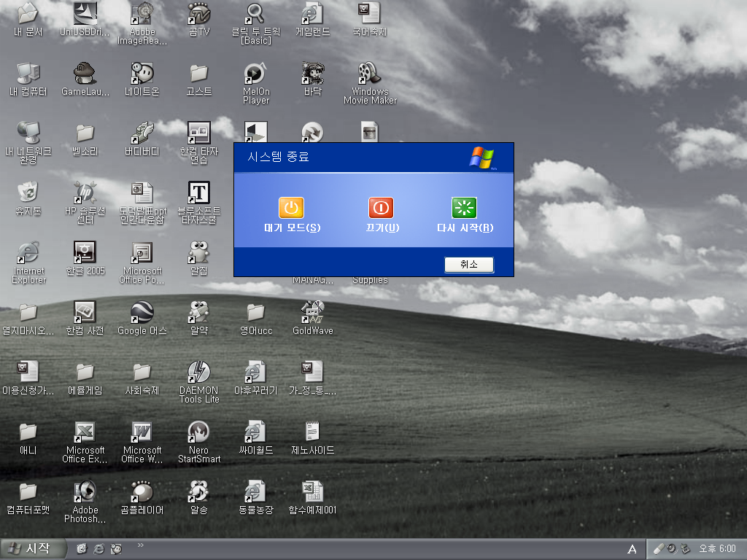Select the Google 어스 shortcut
The height and width of the screenshot is (560, 747).
[x=142, y=319]
